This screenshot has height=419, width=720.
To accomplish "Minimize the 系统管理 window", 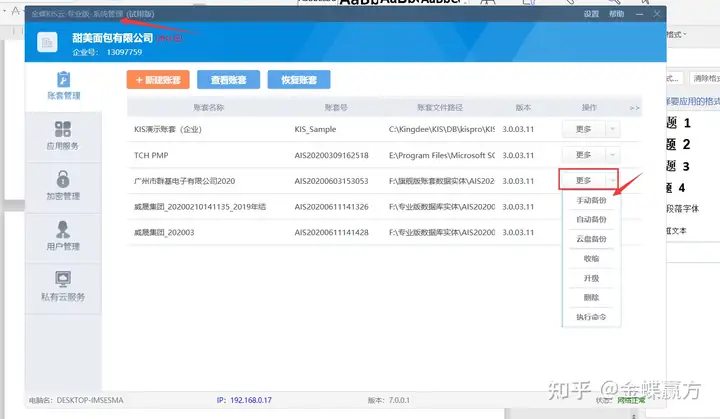I will click(x=639, y=14).
